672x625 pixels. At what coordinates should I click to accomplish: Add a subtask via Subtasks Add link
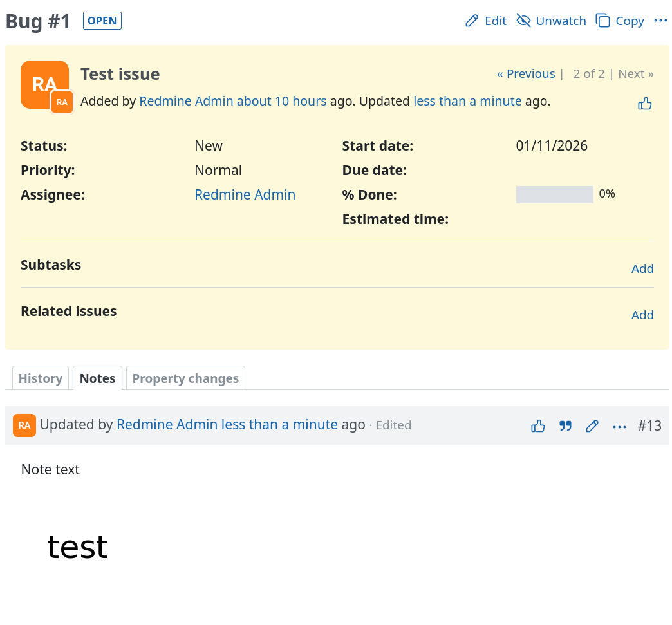[x=642, y=269]
